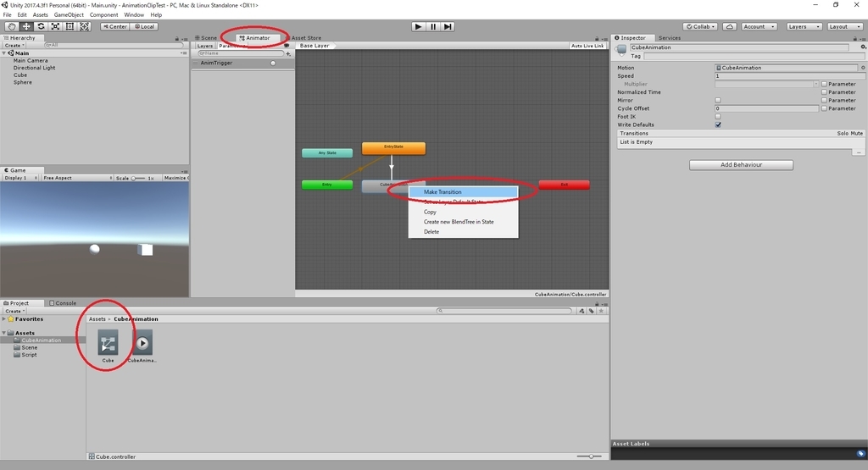868x470 pixels.
Task: Select the Any State node
Action: [x=327, y=152]
